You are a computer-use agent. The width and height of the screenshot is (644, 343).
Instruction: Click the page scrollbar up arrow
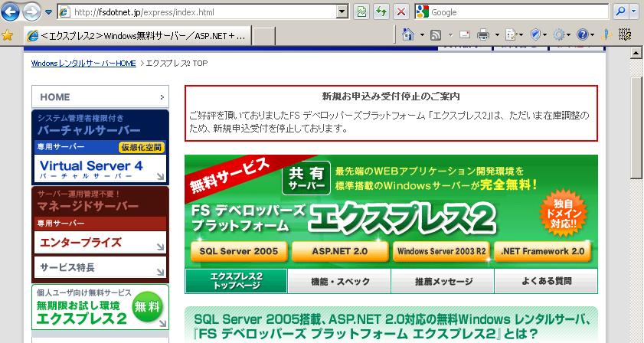click(636, 53)
